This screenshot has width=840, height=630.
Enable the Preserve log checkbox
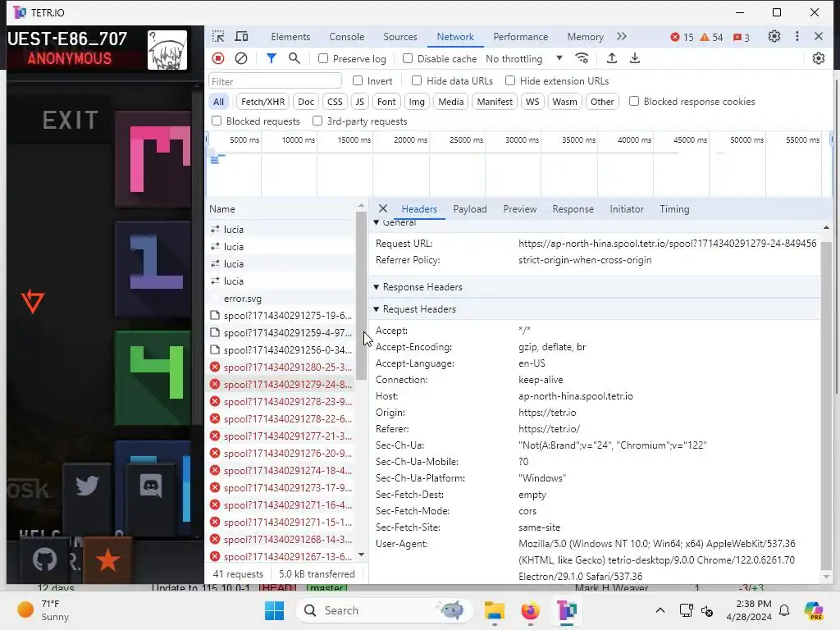click(323, 58)
